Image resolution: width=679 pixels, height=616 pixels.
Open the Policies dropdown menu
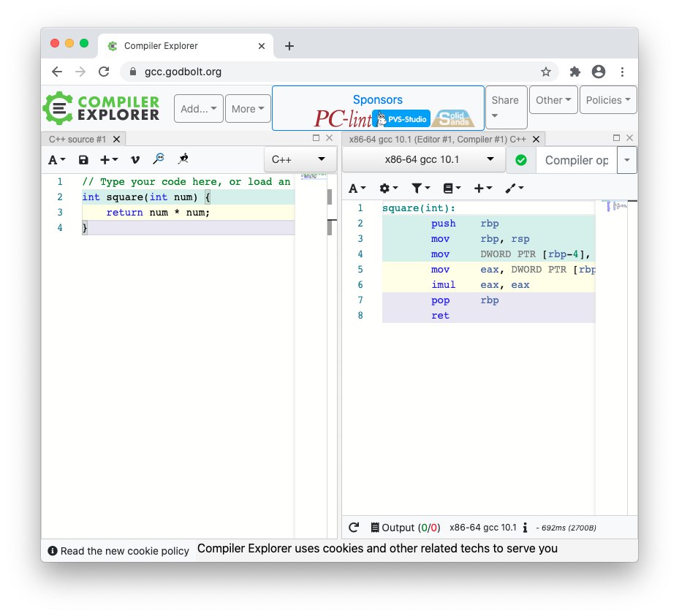click(x=608, y=100)
